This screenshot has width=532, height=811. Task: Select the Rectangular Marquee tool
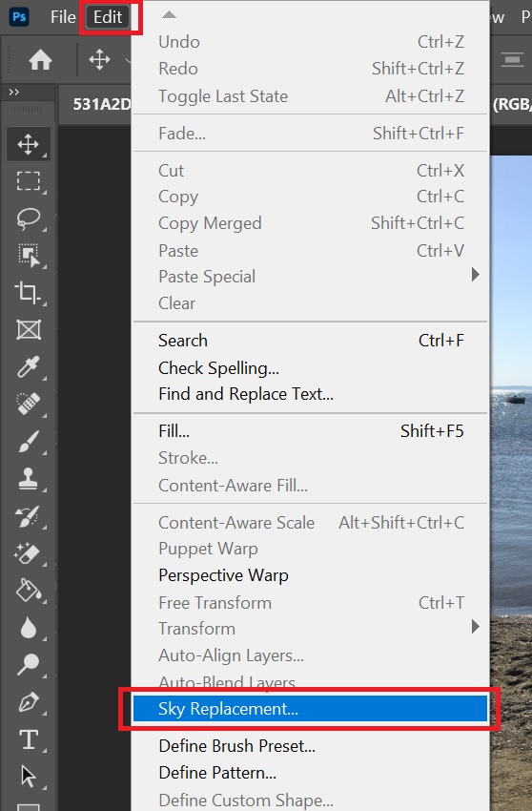28,181
